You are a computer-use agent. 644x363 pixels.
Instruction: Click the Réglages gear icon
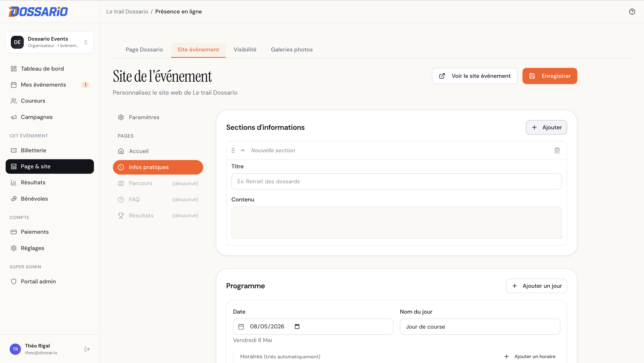[x=14, y=248]
